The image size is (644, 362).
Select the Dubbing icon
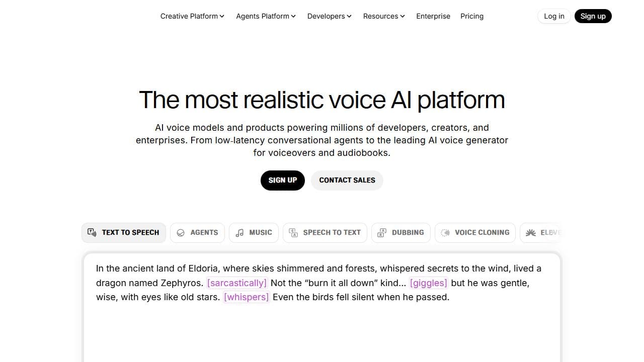click(383, 232)
